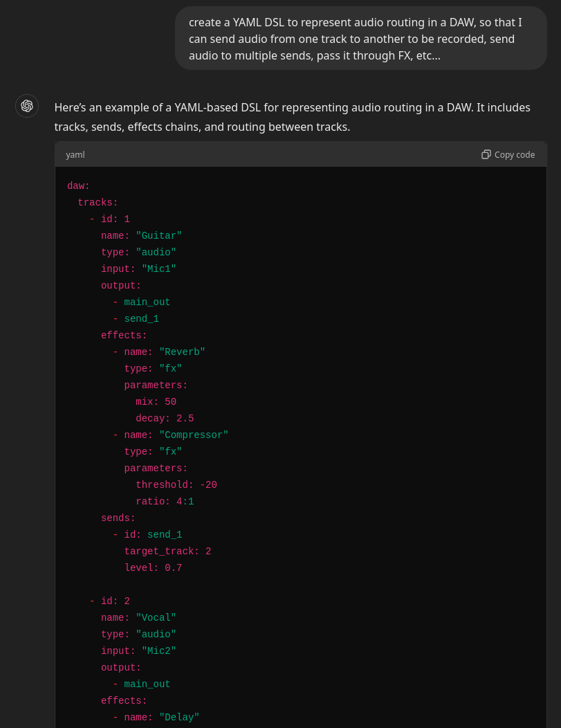This screenshot has width=561, height=728.
Task: Click the assistant's intro paragraph text
Action: pyautogui.click(x=292, y=117)
